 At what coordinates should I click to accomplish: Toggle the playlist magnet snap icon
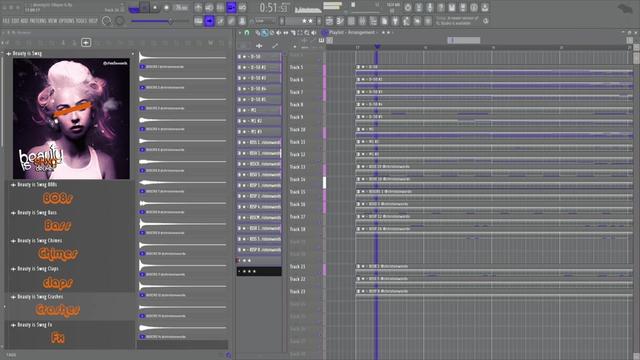(247, 33)
